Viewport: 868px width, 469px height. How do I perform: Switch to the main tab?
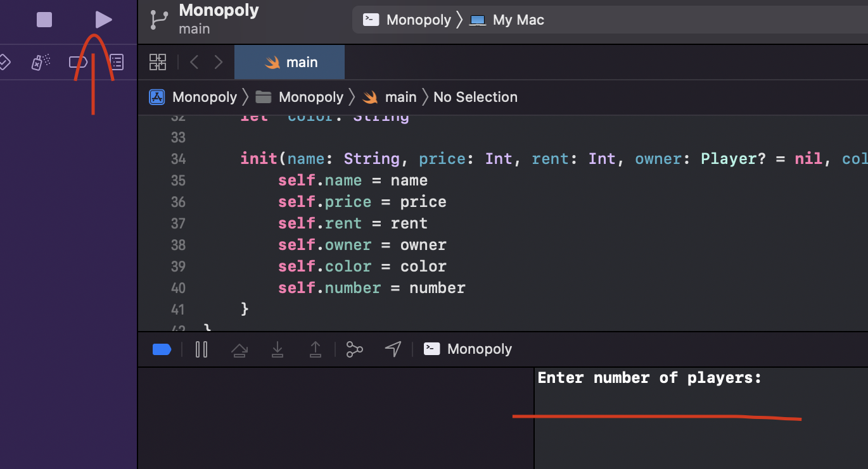tap(289, 61)
